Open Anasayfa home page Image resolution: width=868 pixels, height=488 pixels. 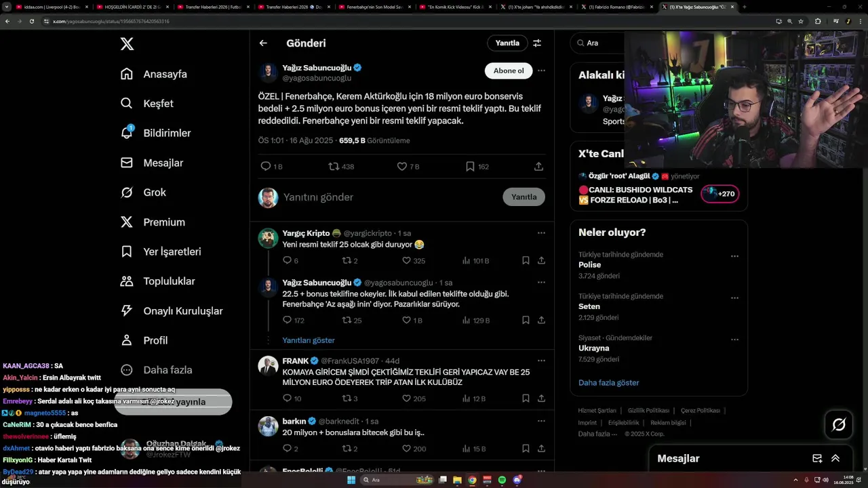153,74
